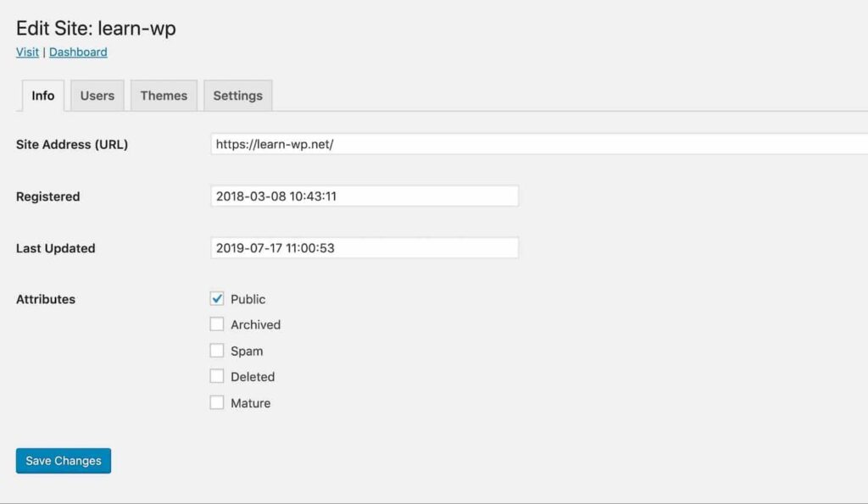Click the Registered date field
Screen dimensions: 868x504
click(364, 196)
